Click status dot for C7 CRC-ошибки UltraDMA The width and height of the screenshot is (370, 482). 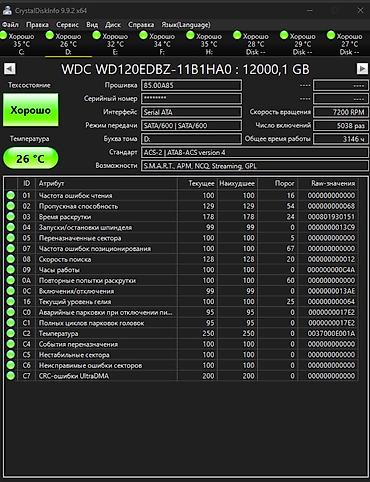click(11, 376)
